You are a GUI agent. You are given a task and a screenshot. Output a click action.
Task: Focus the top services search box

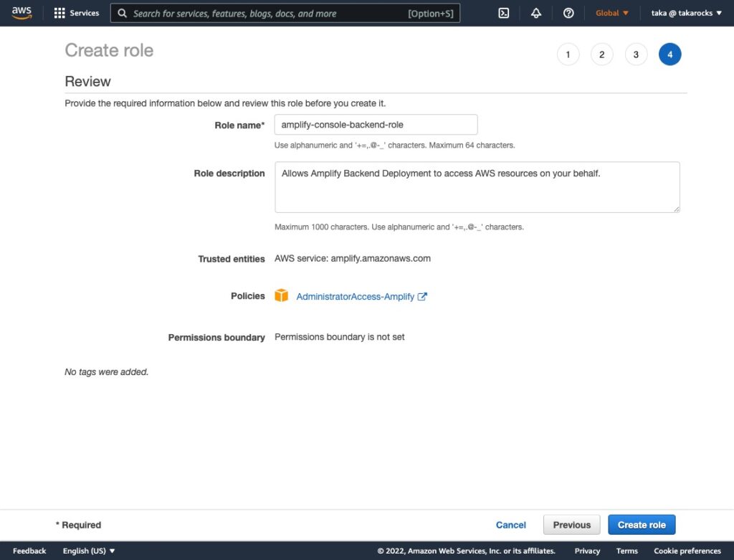click(285, 13)
